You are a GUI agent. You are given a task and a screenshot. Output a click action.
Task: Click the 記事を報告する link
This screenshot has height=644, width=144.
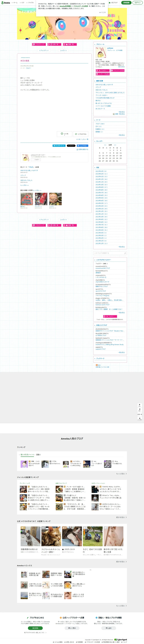[x=82, y=149]
